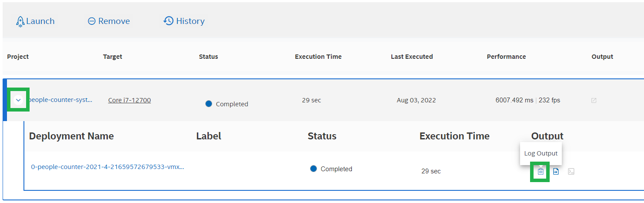Sort by the Execution Time column header
Screen dimensions: 644x203
[318, 57]
